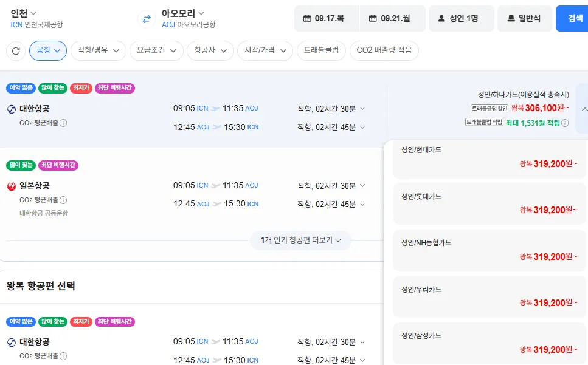588x365 pixels.
Task: Click 최저가 badge on top card
Action: click(81, 88)
